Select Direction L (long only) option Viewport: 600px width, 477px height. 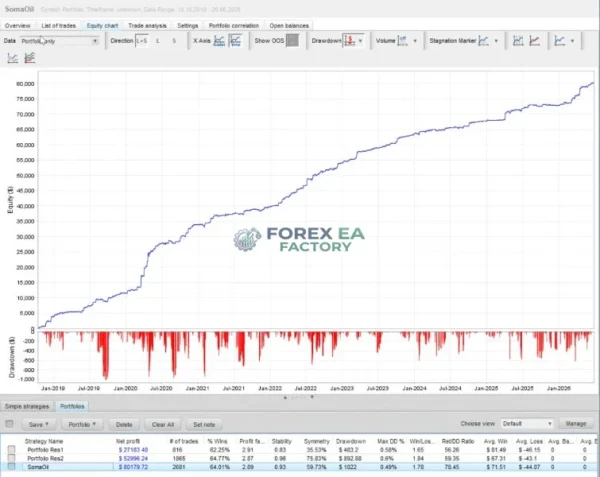pos(158,41)
